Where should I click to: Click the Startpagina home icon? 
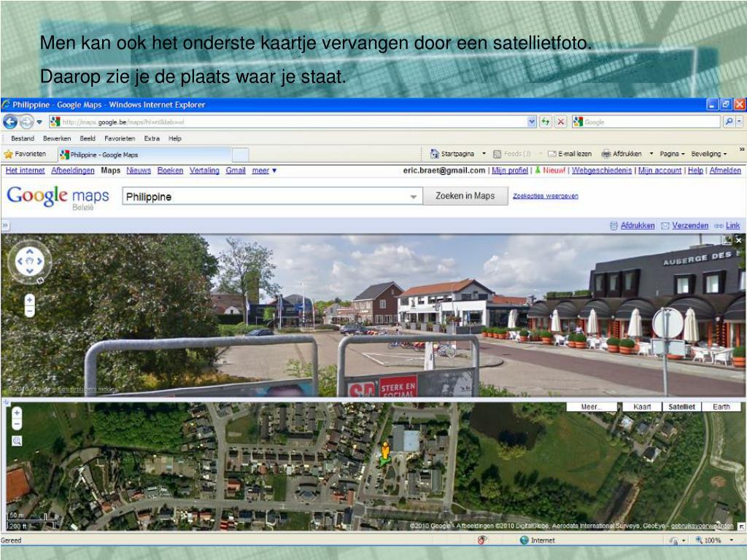click(435, 154)
